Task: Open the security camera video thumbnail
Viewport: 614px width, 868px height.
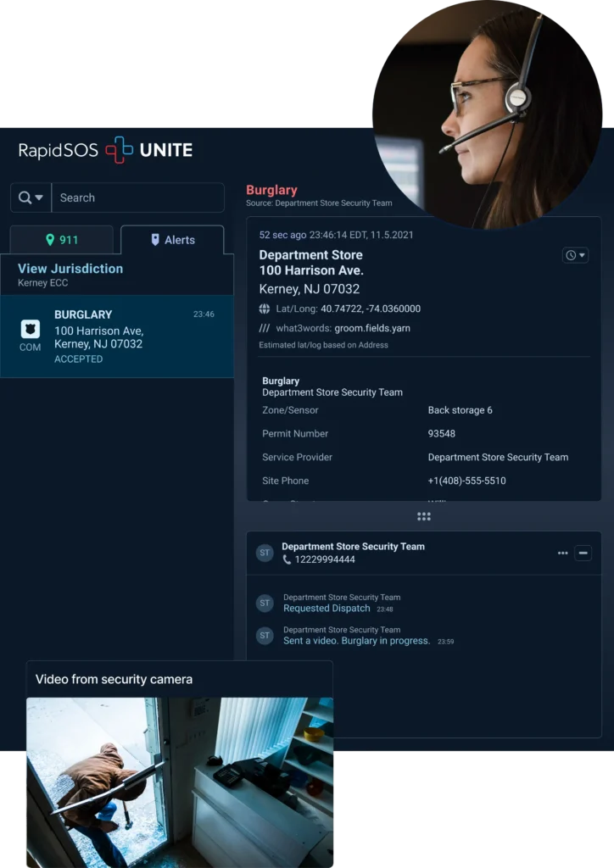Action: (180, 780)
